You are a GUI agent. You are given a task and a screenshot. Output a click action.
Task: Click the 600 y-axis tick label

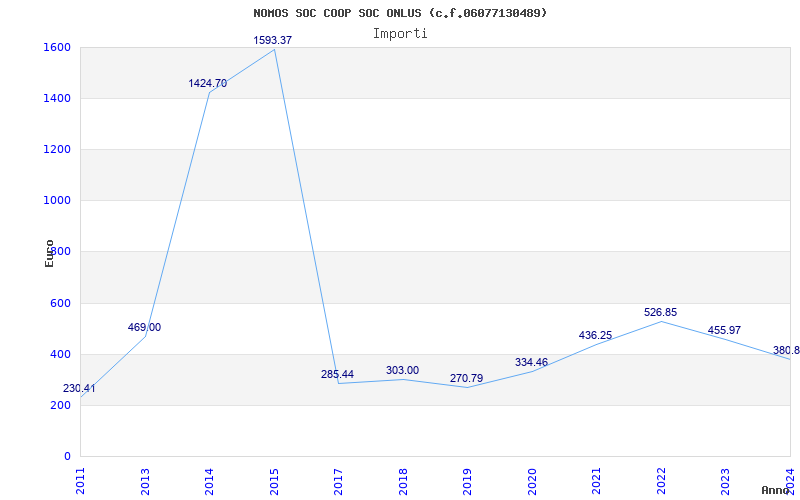(60, 304)
